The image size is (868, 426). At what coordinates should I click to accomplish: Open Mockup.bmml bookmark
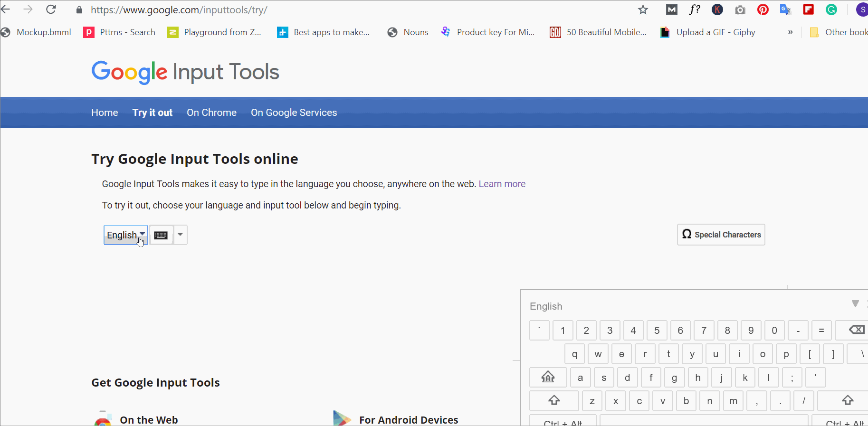coord(36,32)
